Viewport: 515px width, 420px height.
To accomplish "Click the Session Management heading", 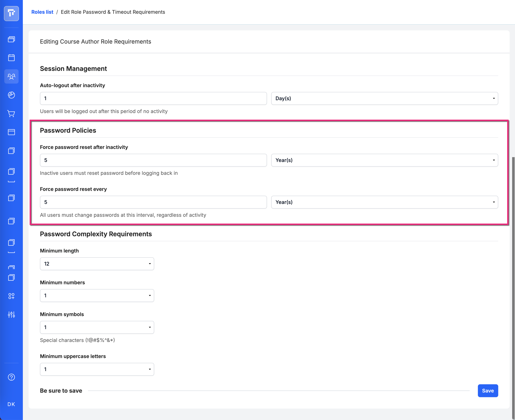I will [x=73, y=69].
